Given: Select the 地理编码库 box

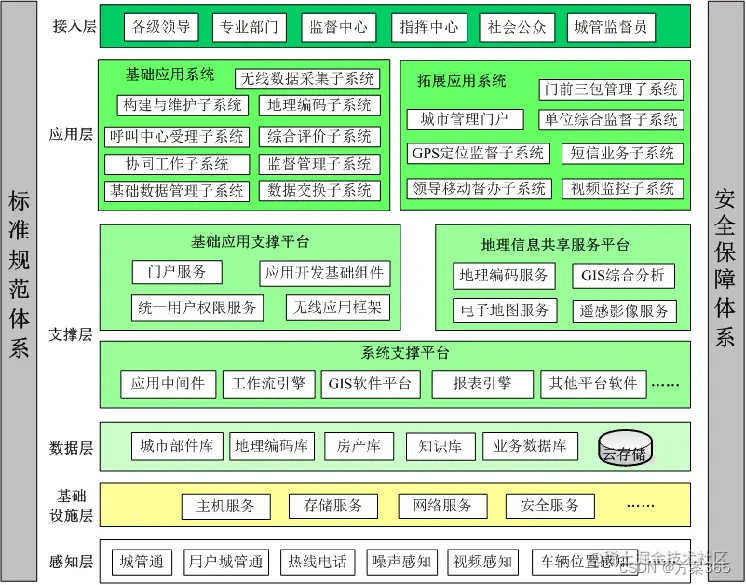Looking at the screenshot, I should (272, 446).
